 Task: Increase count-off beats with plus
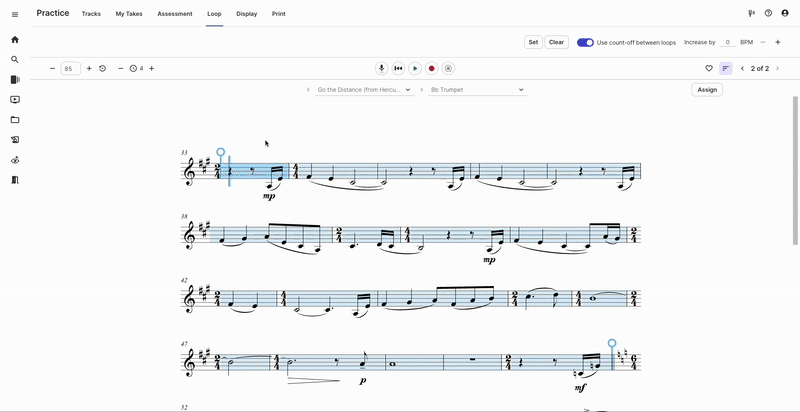(152, 68)
